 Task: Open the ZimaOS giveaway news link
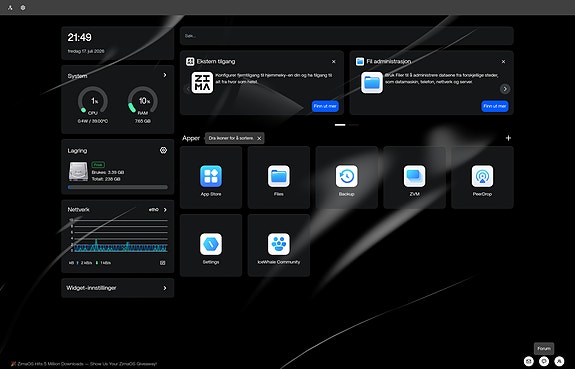84,364
